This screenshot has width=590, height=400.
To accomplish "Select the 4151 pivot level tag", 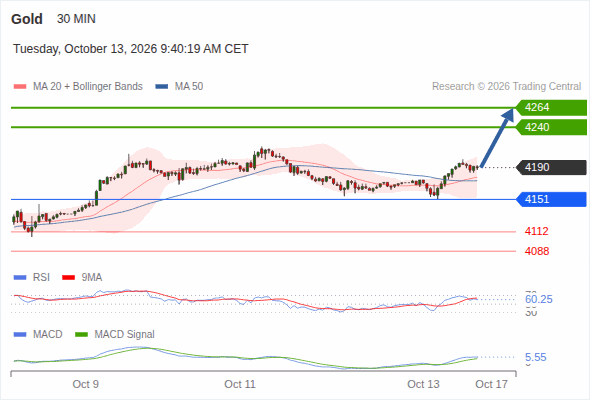I will 551,199.
